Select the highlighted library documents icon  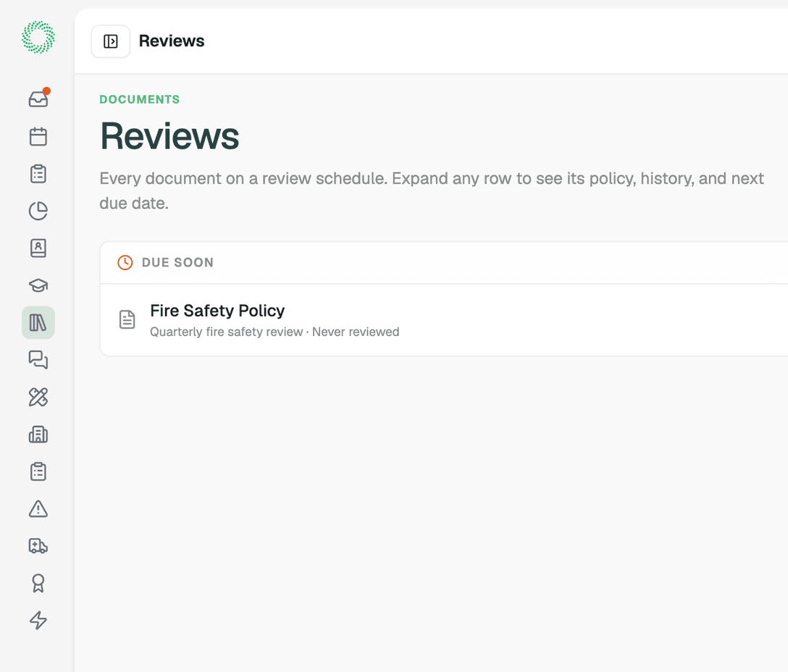38,322
